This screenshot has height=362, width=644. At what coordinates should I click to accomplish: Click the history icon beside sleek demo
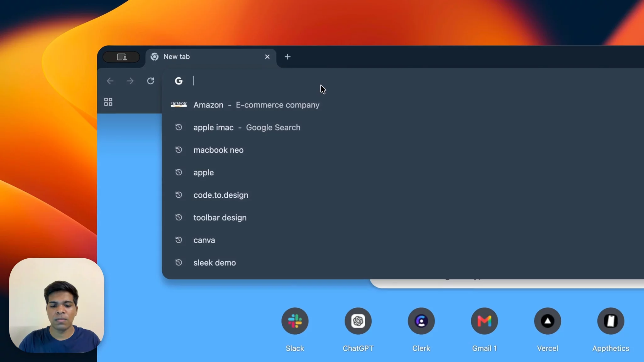click(x=179, y=262)
